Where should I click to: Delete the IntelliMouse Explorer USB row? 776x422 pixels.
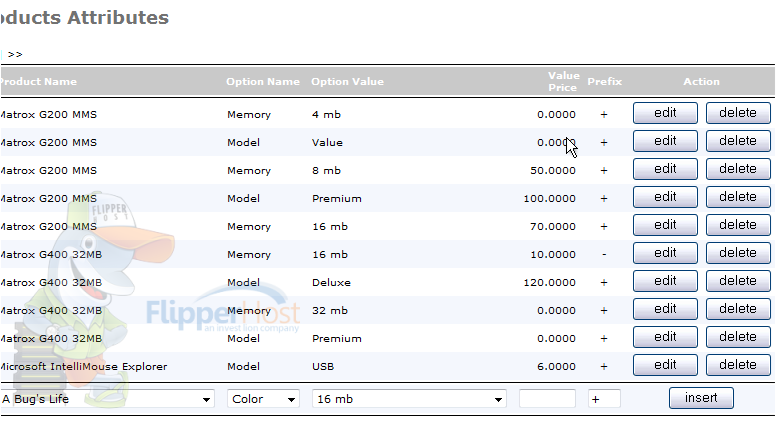[738, 365]
